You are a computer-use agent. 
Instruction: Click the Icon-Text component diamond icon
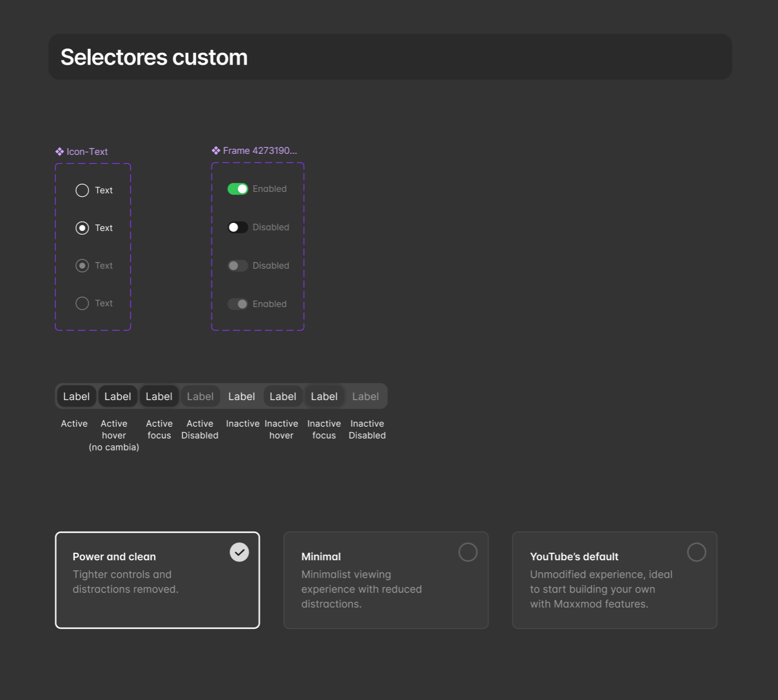coord(59,152)
